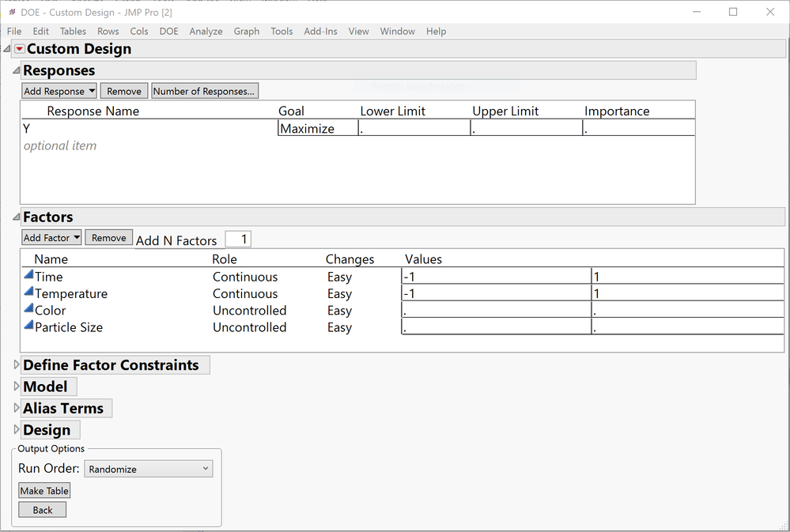Open the Tables menu
790x532 pixels.
pyautogui.click(x=73, y=32)
